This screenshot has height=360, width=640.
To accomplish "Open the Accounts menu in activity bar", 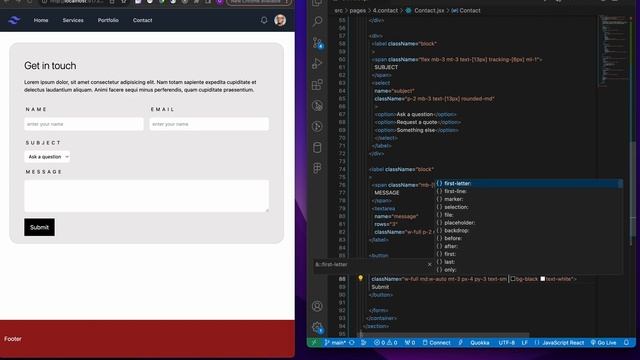I will [317, 306].
